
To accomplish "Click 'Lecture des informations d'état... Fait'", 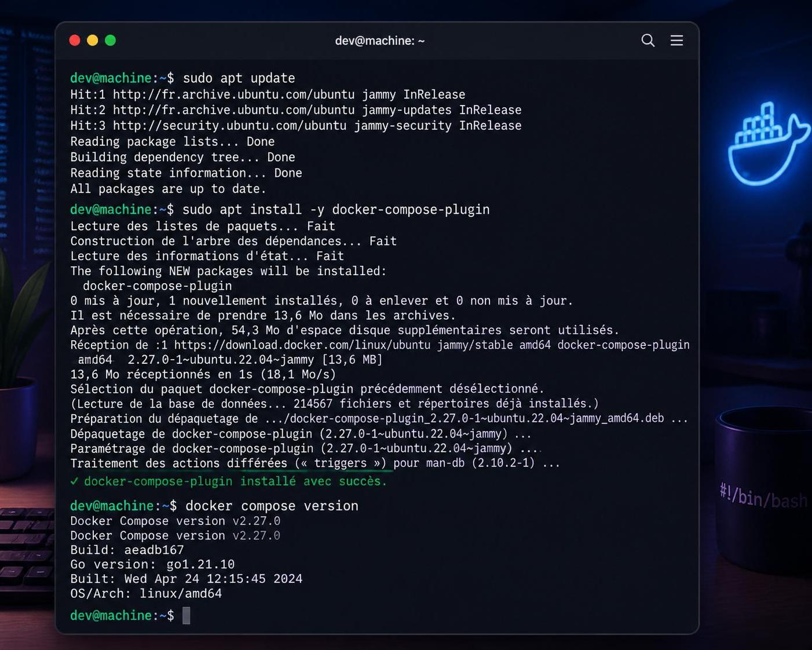I will [x=207, y=256].
